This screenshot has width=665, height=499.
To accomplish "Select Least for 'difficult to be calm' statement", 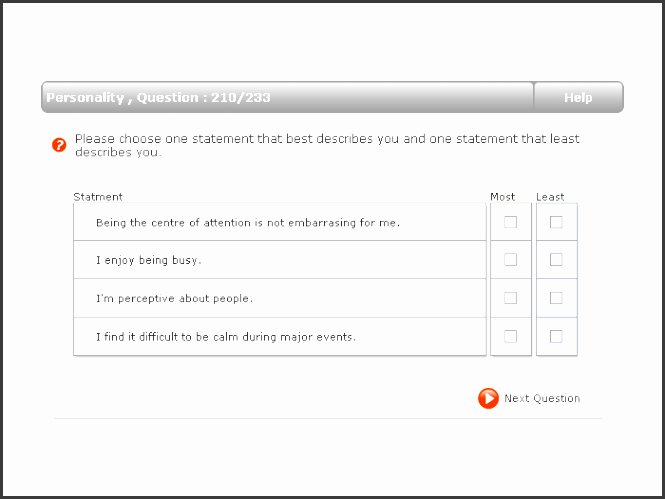I will pyautogui.click(x=556, y=336).
